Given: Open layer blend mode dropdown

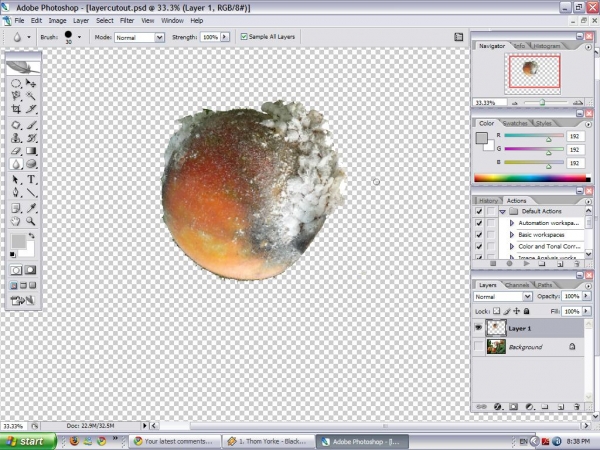Looking at the screenshot, I should [x=527, y=296].
